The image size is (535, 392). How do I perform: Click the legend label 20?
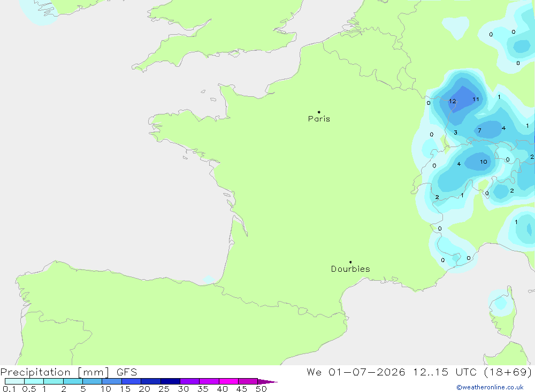(144, 389)
